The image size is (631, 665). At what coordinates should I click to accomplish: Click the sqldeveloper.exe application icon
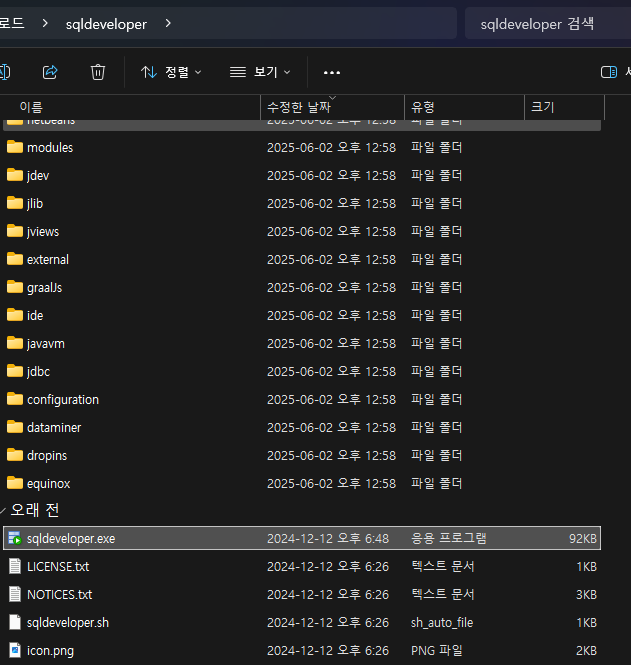pyautogui.click(x=15, y=538)
